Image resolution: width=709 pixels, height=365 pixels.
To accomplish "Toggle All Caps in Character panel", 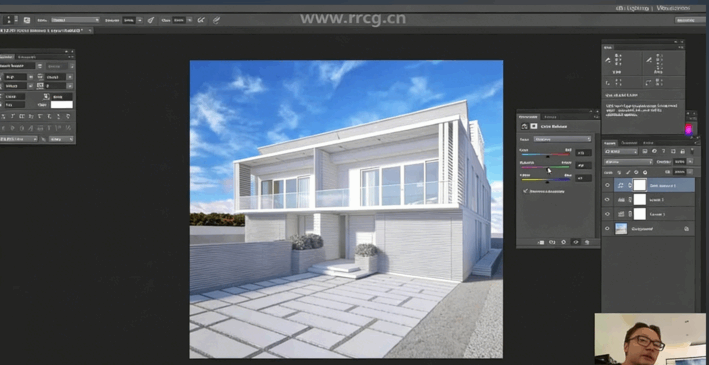I will (x=22, y=116).
